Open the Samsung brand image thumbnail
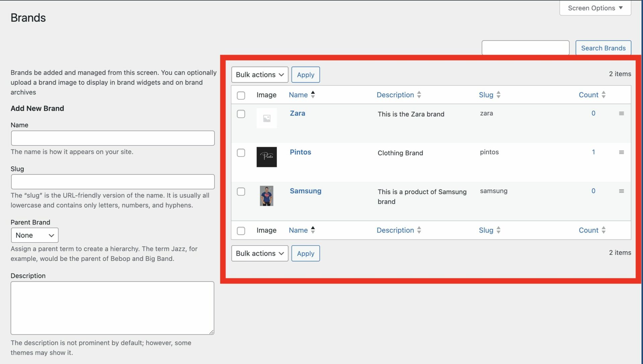The image size is (643, 364). (267, 196)
